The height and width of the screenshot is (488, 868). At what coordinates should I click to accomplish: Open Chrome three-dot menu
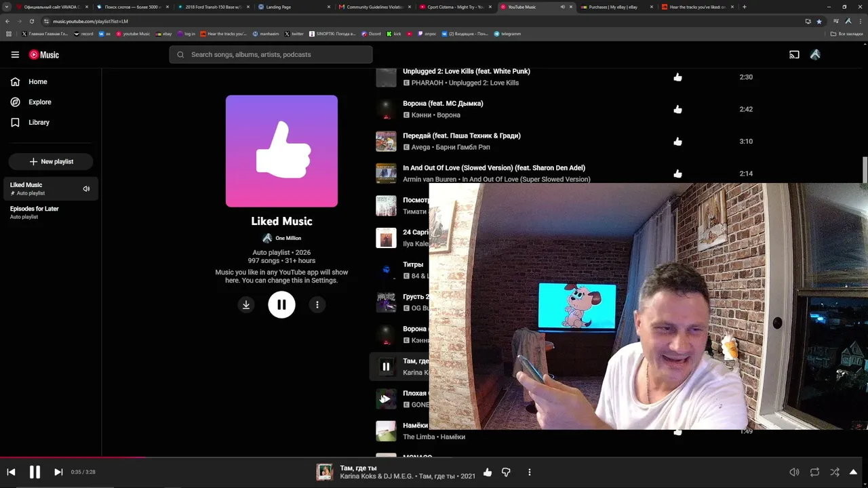pos(860,21)
